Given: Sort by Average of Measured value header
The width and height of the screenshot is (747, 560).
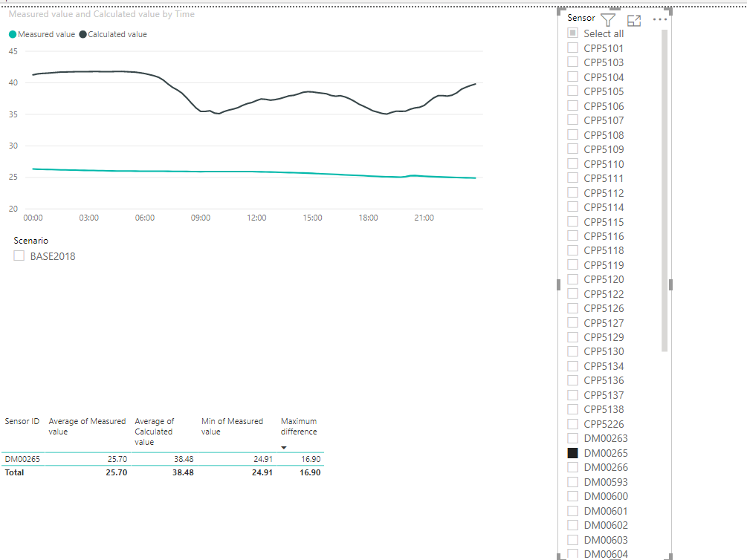Looking at the screenshot, I should 87,426.
